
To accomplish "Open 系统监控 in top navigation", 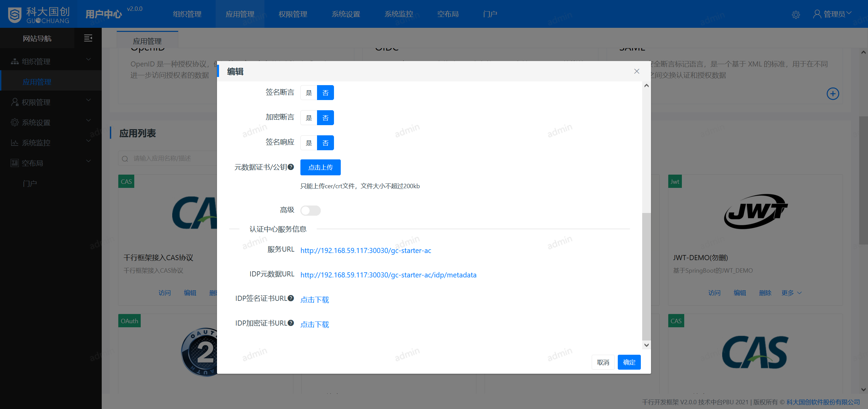I will coord(398,14).
